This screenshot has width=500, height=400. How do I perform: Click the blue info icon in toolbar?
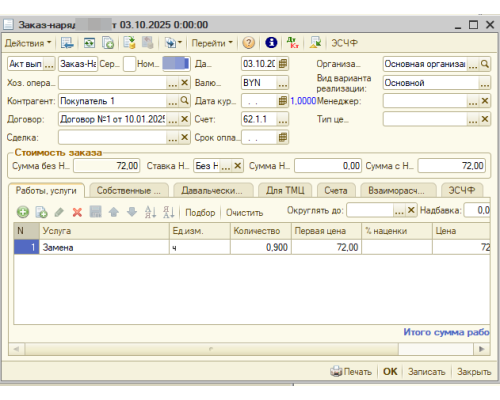tap(271, 43)
